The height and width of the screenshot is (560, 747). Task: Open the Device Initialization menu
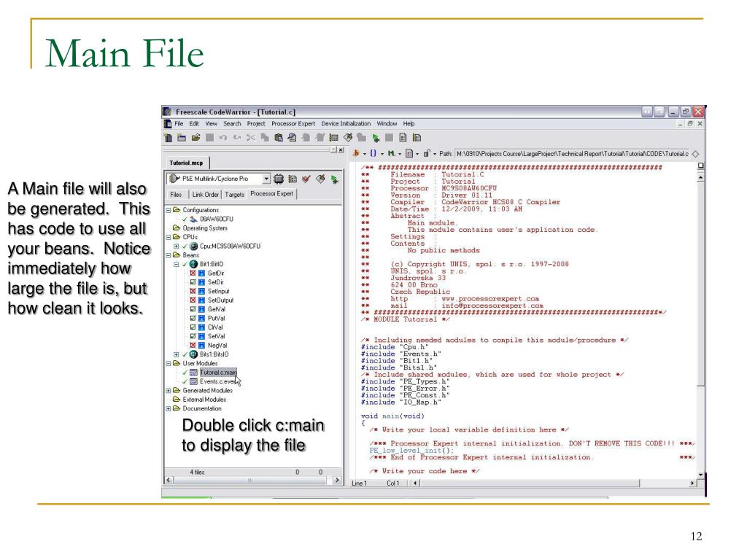point(346,124)
